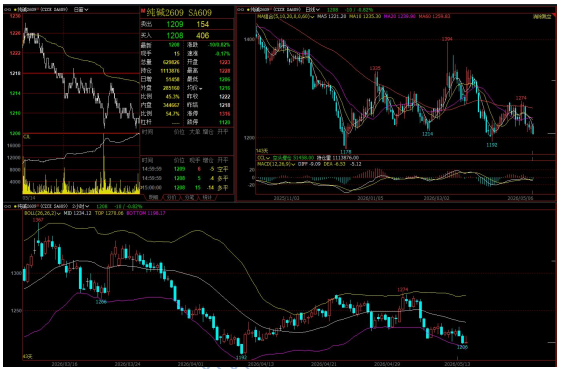Click the 开盘 value 1223

click(224, 63)
